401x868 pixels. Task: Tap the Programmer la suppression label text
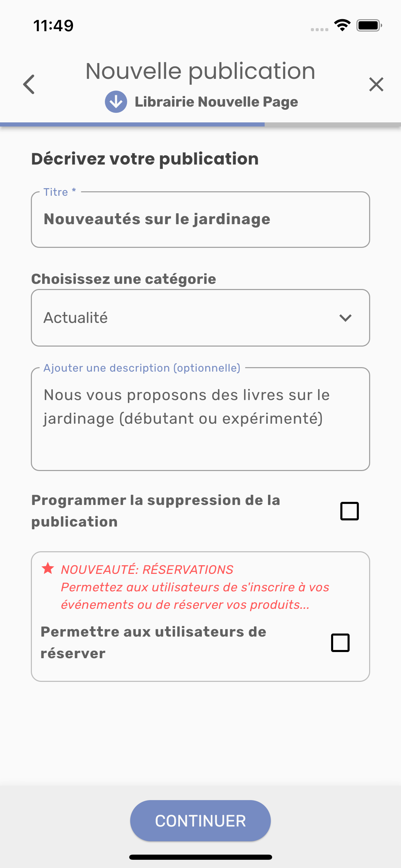[156, 511]
